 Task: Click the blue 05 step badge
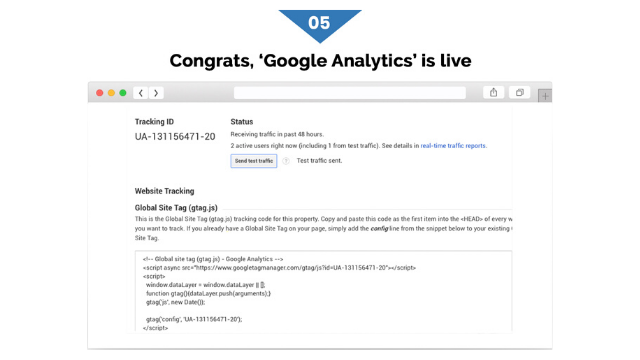(320, 24)
